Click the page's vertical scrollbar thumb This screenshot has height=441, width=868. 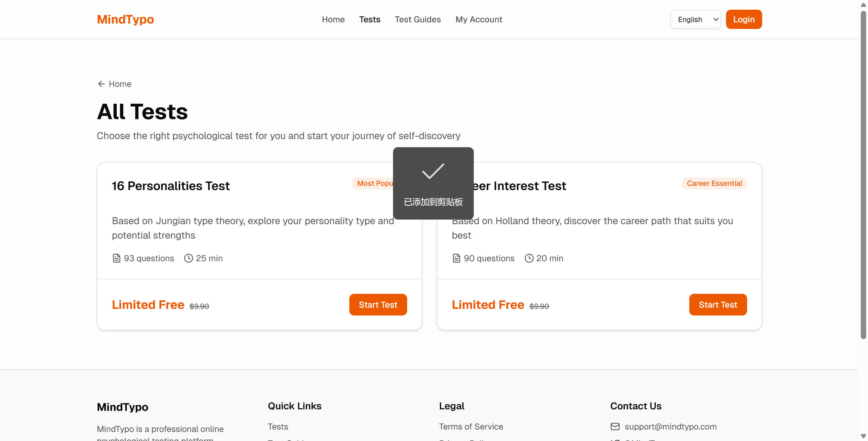pyautogui.click(x=863, y=174)
